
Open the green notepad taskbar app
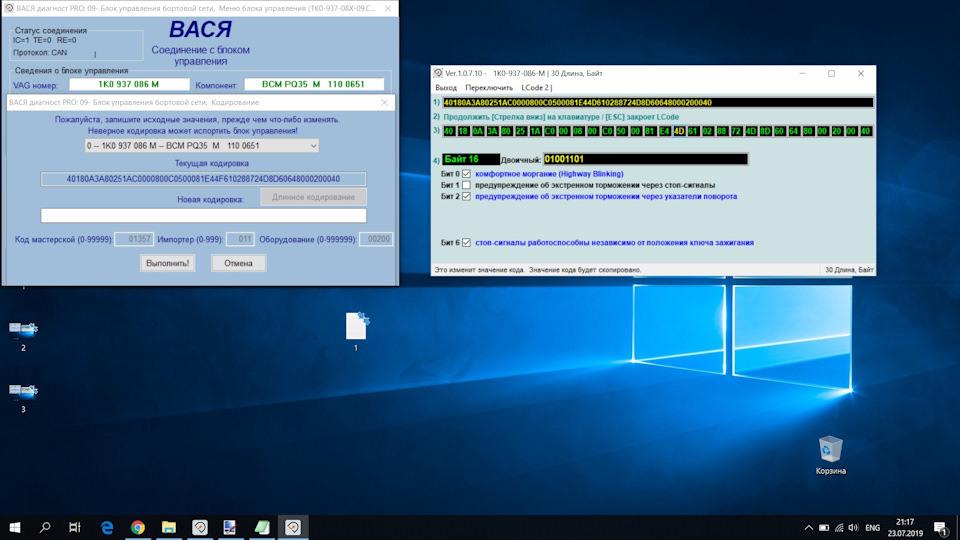pyautogui.click(x=262, y=527)
